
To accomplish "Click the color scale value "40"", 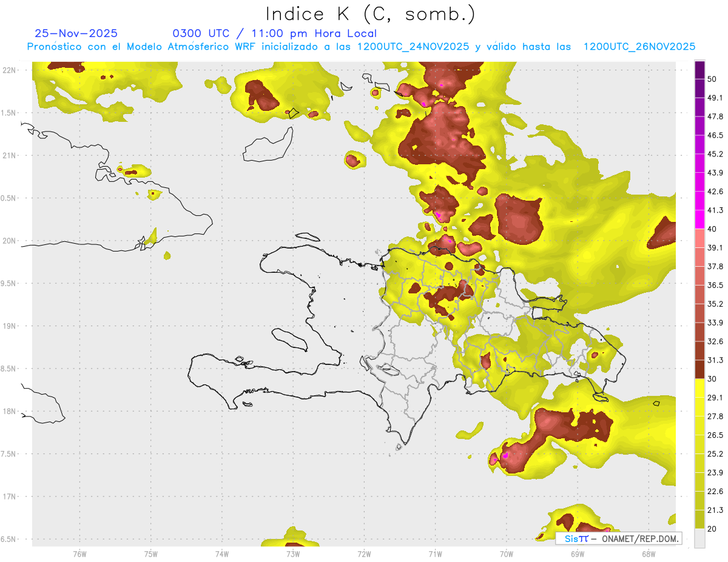I will 712,229.
